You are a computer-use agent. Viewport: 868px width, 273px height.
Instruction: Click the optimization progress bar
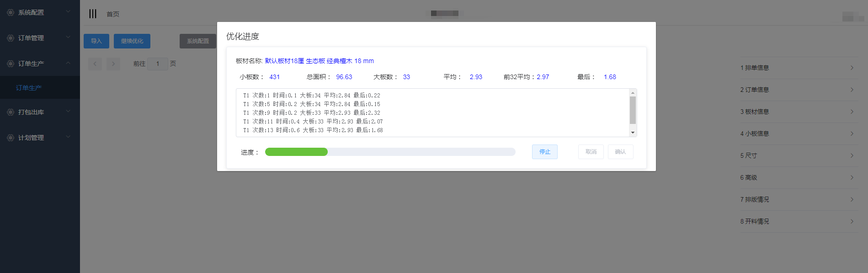pyautogui.click(x=390, y=152)
